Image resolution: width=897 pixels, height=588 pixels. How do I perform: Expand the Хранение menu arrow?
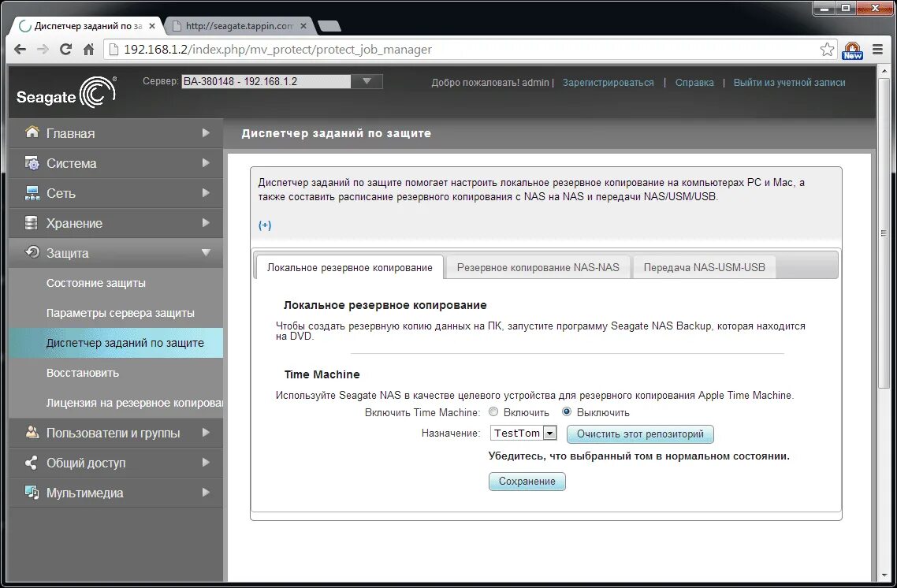click(206, 222)
